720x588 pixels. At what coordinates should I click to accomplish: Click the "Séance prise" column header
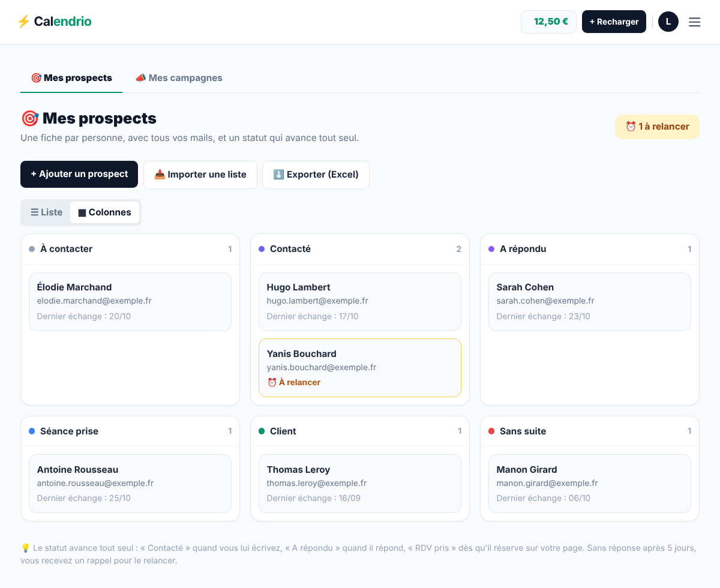coord(130,431)
